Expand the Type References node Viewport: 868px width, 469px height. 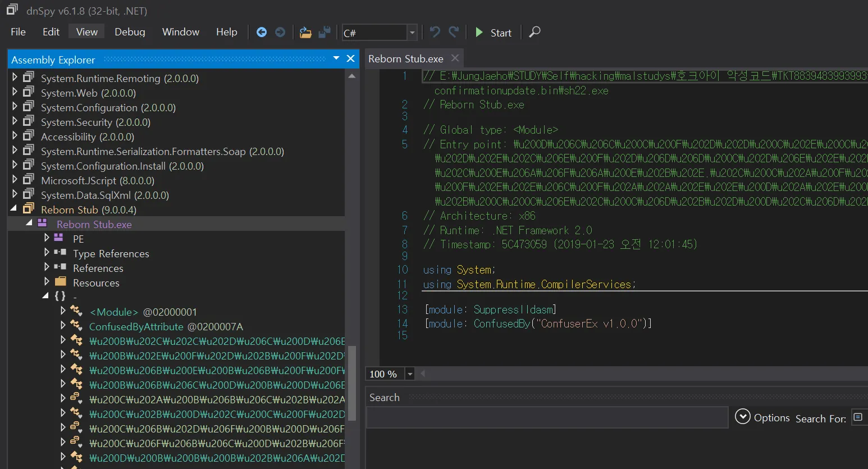point(47,253)
